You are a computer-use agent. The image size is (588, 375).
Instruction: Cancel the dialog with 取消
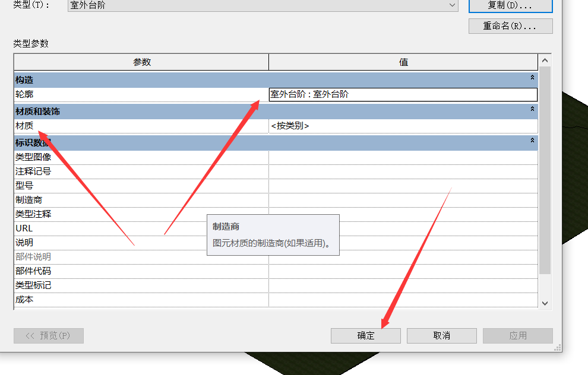[441, 336]
